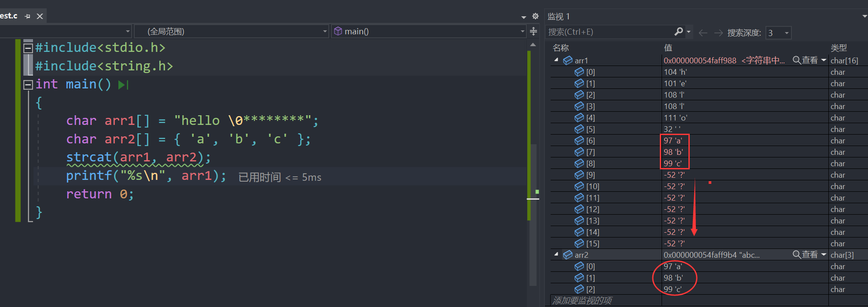
Task: Open the 查看 dropdown arrow for arr2
Action: (x=824, y=255)
